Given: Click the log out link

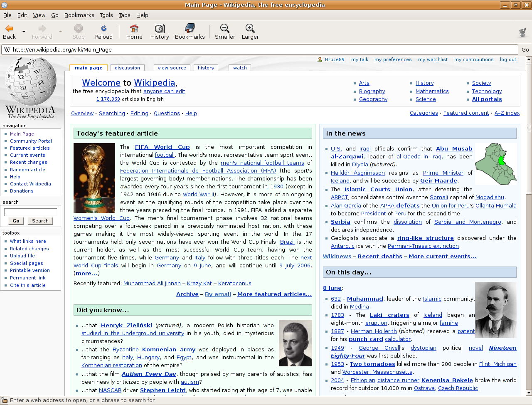Looking at the screenshot, I should point(508,59).
